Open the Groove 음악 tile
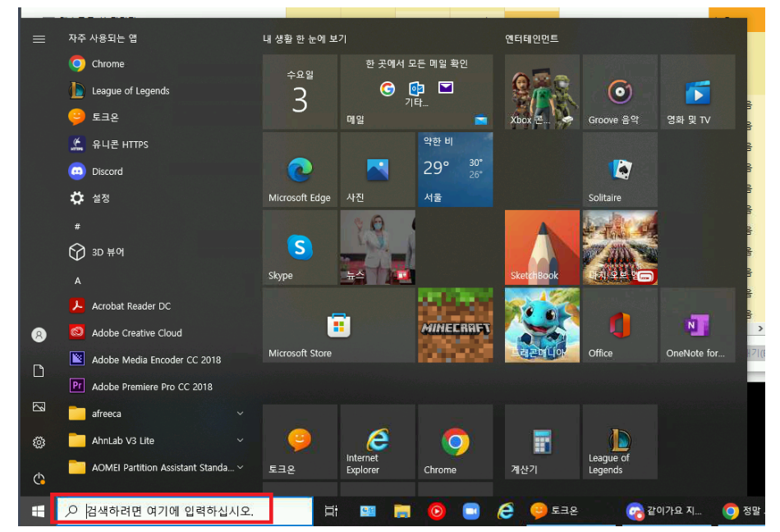The width and height of the screenshot is (780, 532). point(620,92)
